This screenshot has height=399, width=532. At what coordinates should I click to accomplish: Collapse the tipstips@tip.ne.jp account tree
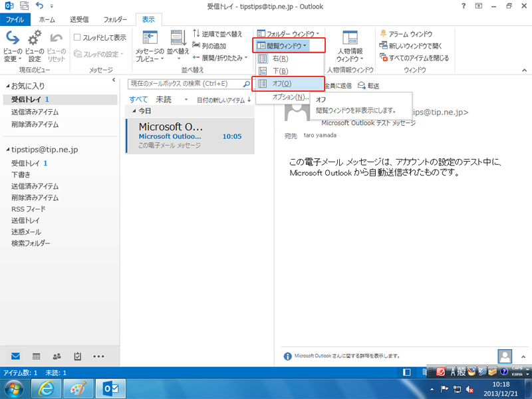pyautogui.click(x=8, y=150)
